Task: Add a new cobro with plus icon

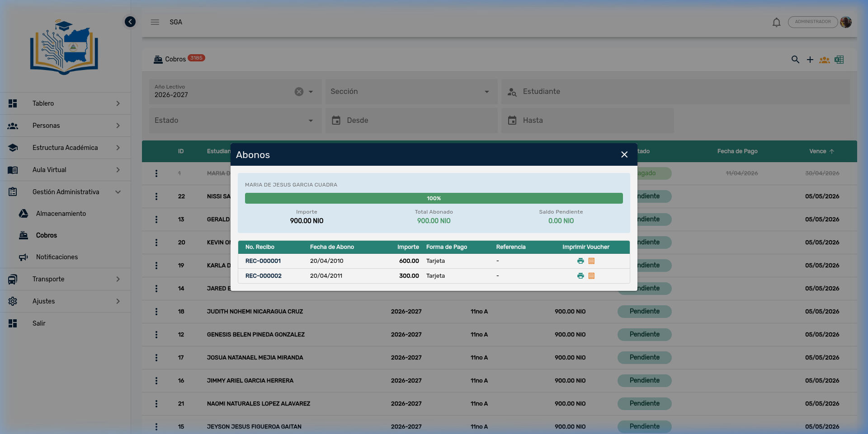Action: [810, 60]
